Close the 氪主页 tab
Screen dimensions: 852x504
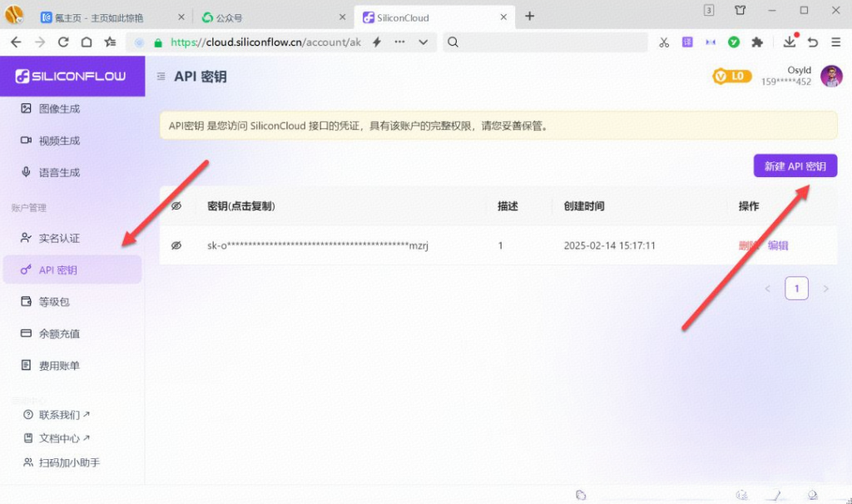[x=181, y=17]
